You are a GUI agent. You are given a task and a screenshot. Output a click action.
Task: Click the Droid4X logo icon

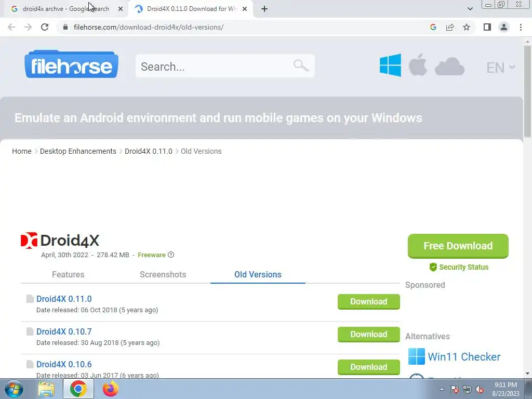[x=29, y=241]
